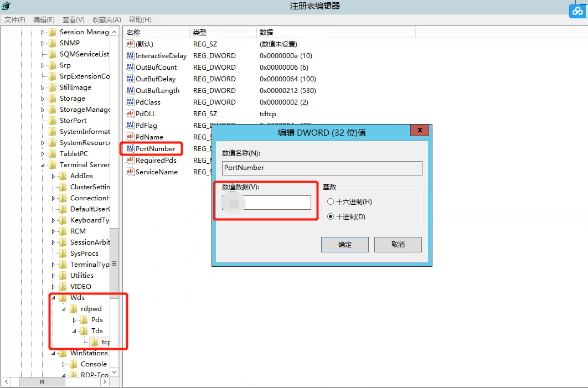The image size is (588, 388).
Task: Click the OutBufDelay DWORD value icon
Action: (x=130, y=79)
